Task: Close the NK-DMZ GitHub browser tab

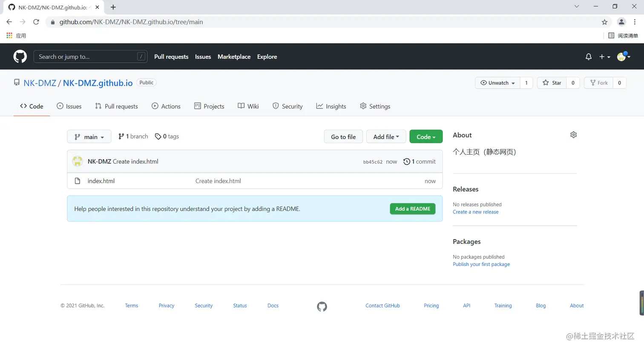Action: [x=98, y=7]
